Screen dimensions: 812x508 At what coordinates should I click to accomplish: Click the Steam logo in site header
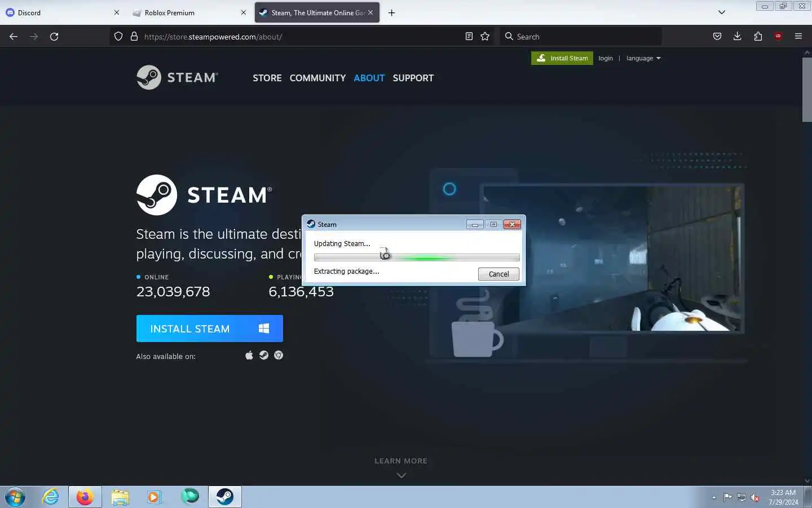(177, 77)
